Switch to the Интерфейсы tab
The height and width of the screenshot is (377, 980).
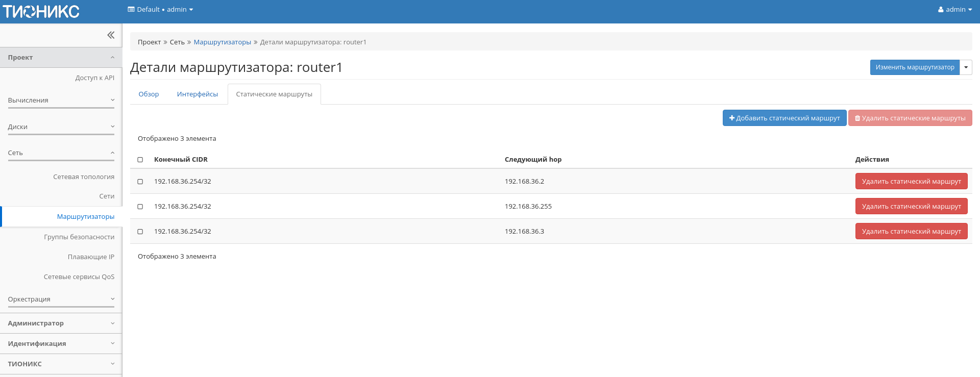pyautogui.click(x=197, y=94)
